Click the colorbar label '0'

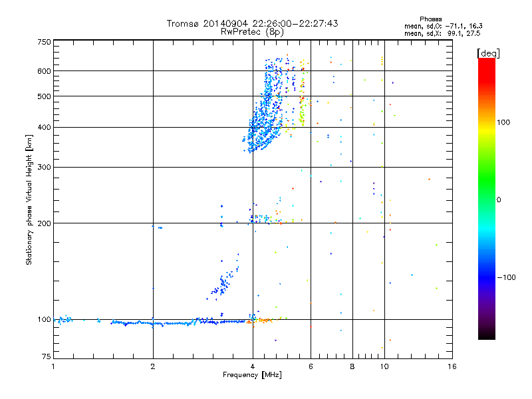point(499,199)
